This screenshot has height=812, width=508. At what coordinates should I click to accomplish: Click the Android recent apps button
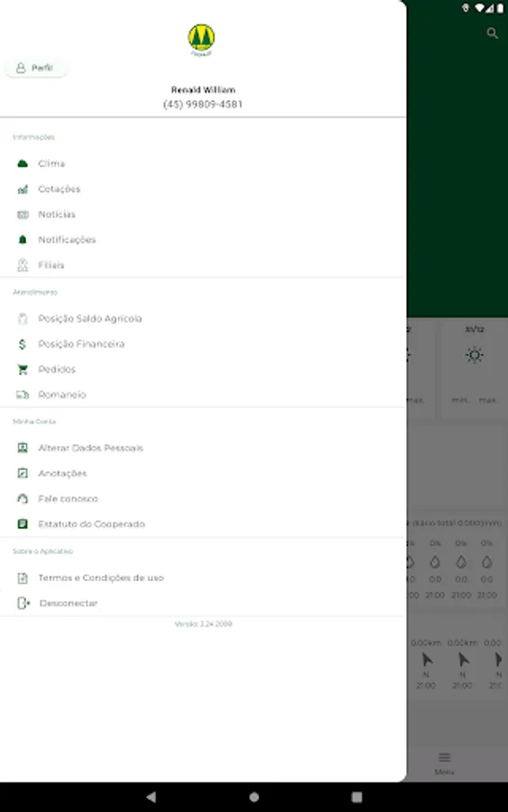356,797
